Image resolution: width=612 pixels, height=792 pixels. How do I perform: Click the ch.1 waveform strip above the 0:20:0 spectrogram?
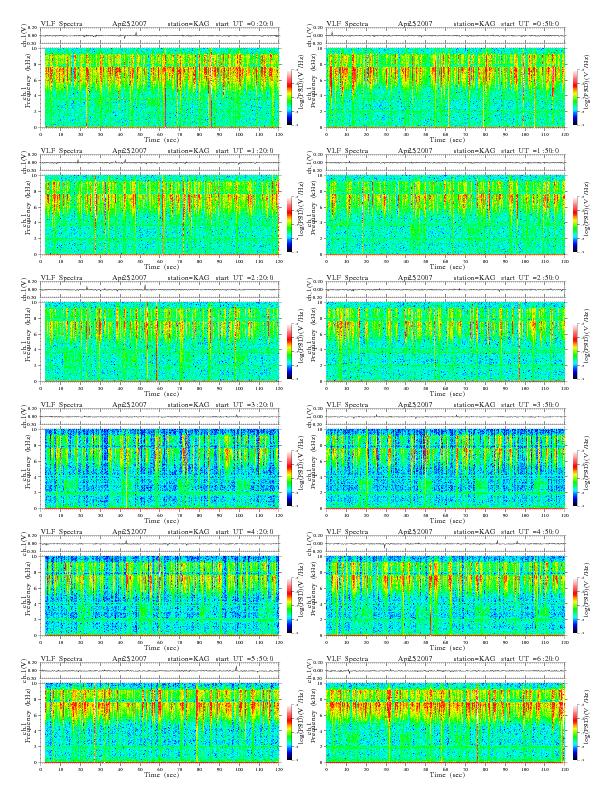[160, 36]
